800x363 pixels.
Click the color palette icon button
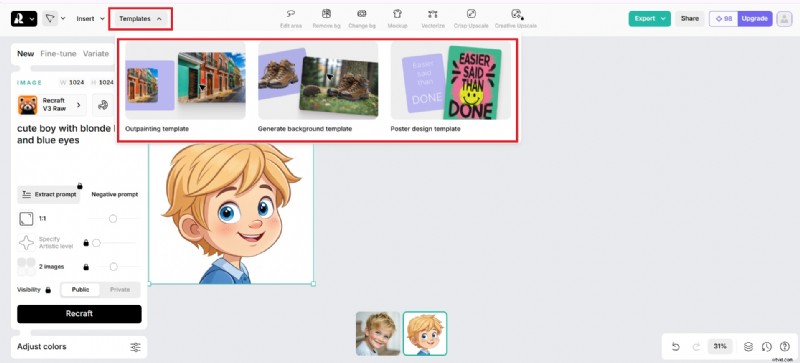tap(103, 105)
